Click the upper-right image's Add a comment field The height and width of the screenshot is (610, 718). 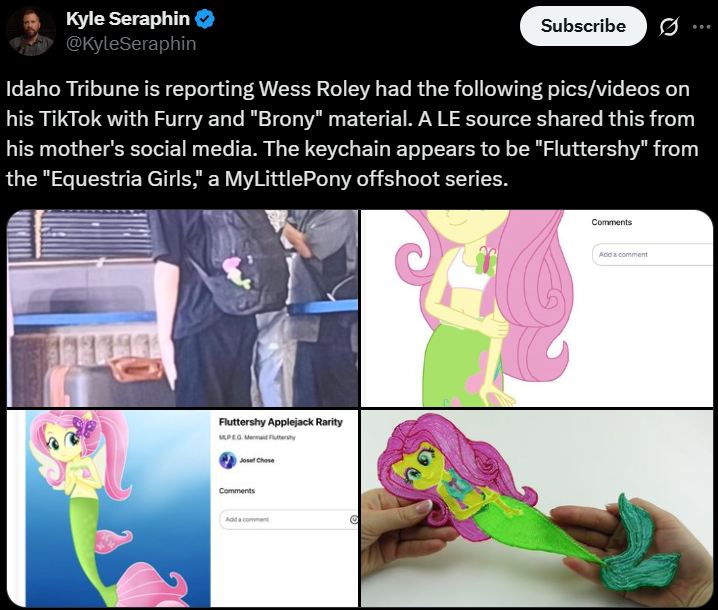[653, 255]
